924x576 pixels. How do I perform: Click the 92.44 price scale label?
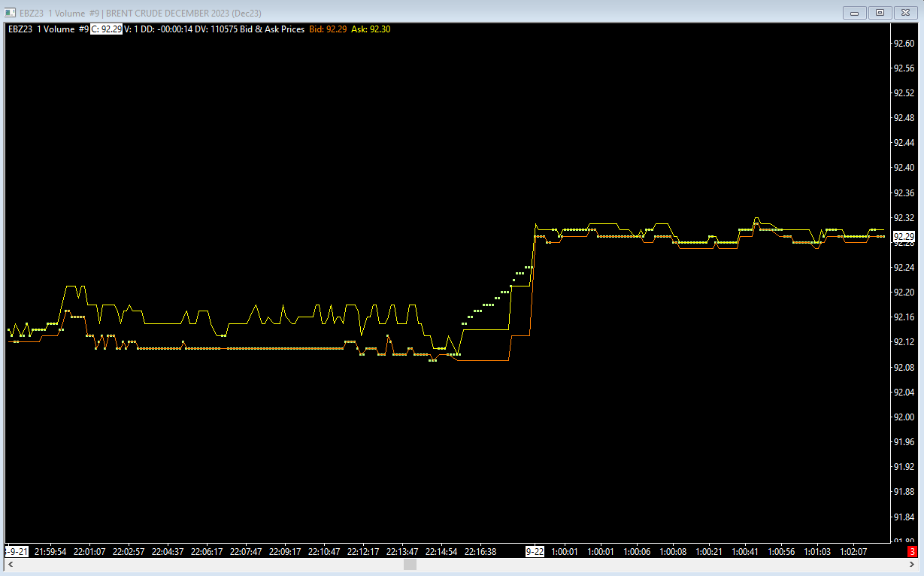[x=903, y=143]
